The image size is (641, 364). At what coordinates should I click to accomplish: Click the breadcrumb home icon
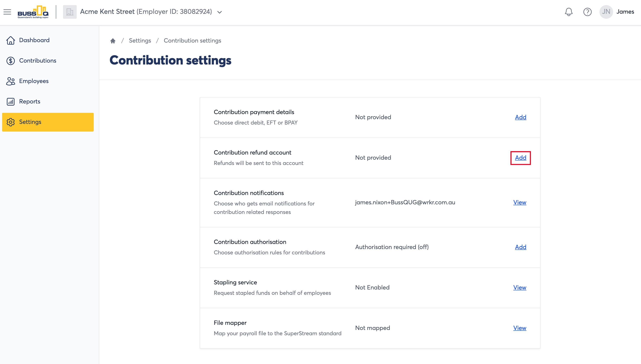tap(113, 41)
